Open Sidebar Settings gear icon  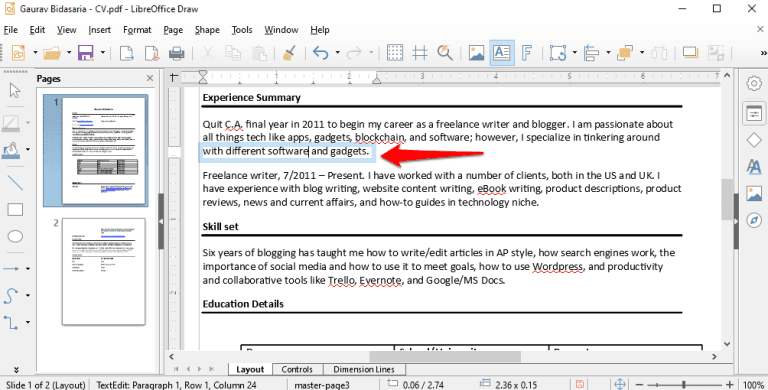[754, 83]
